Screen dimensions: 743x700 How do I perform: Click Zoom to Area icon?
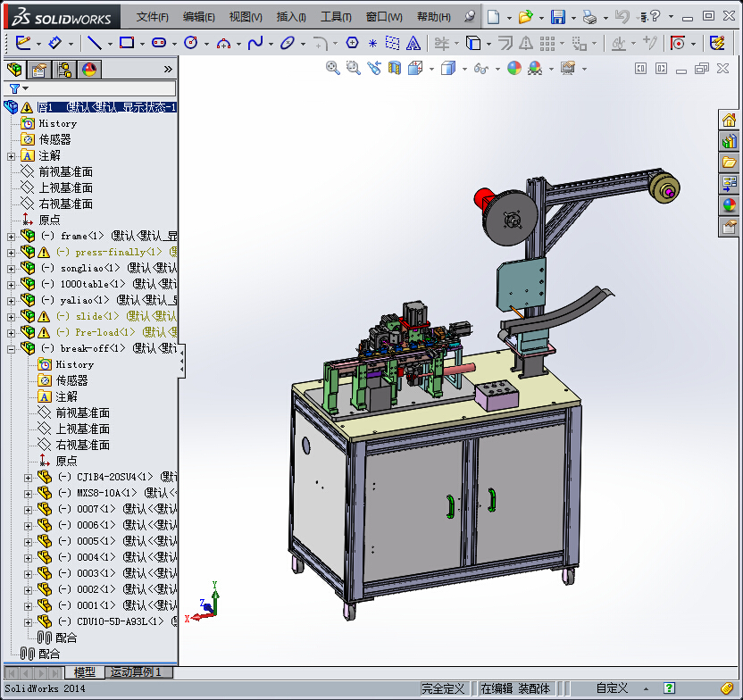tap(353, 68)
